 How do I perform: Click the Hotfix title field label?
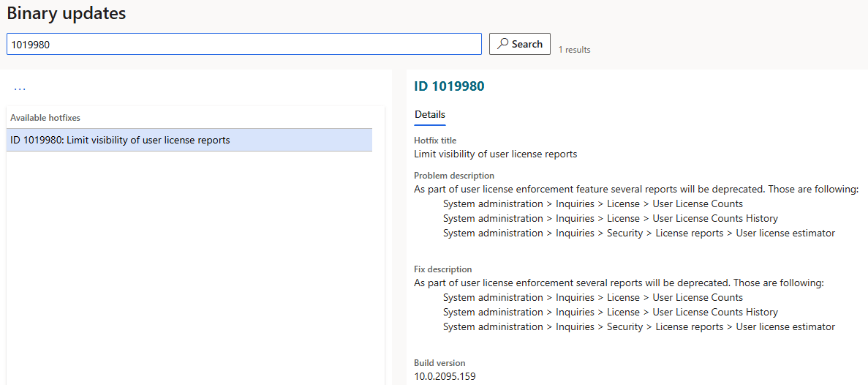point(435,140)
